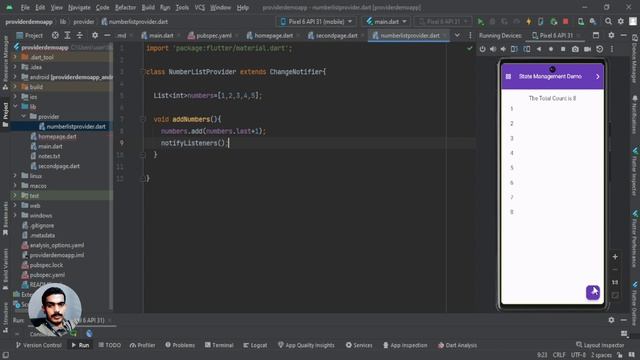This screenshot has height=360, width=640.
Task: Open IDE settings gear in main toolbar
Action: point(621,22)
